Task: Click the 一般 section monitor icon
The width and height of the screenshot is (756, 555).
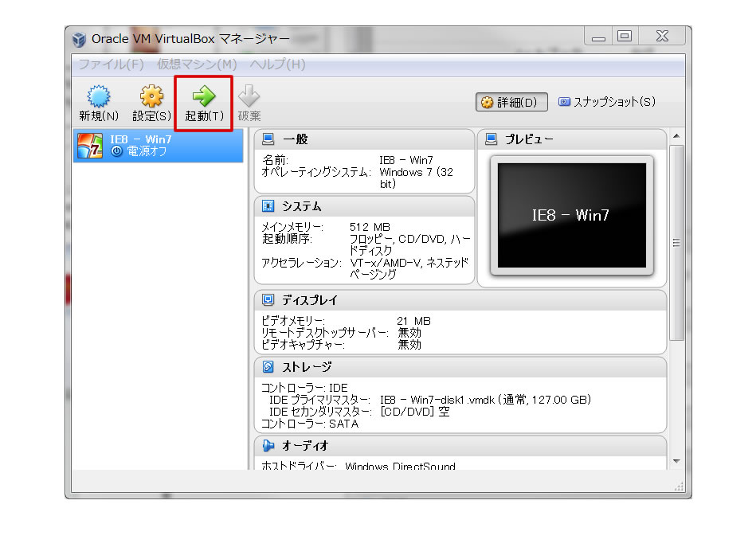Action: (x=268, y=139)
